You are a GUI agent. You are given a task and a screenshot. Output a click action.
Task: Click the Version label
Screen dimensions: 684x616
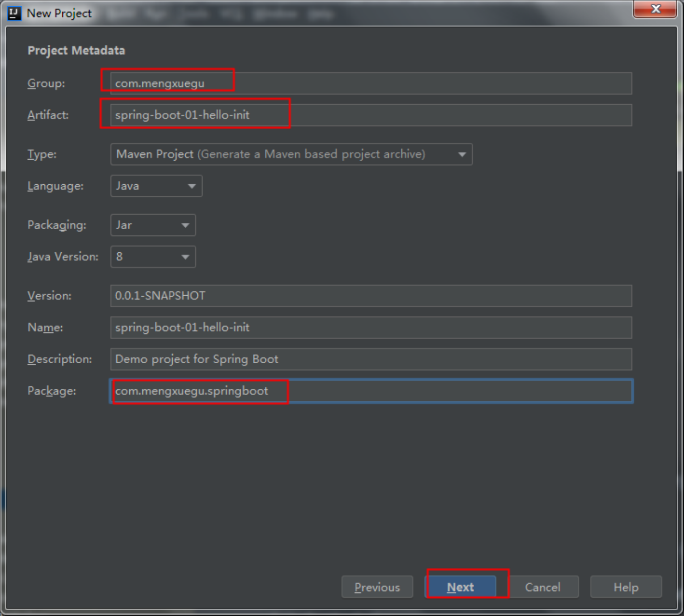(x=49, y=296)
